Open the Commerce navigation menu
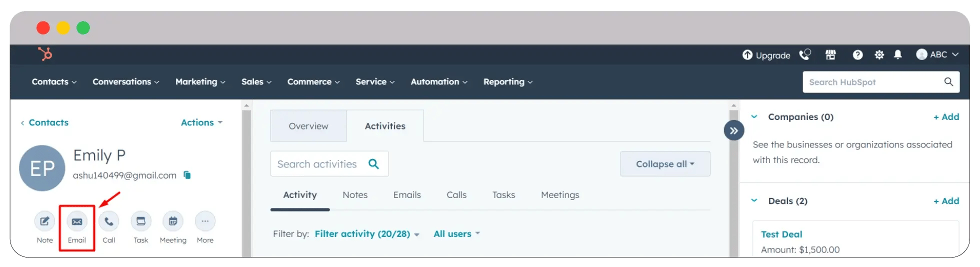 (313, 81)
